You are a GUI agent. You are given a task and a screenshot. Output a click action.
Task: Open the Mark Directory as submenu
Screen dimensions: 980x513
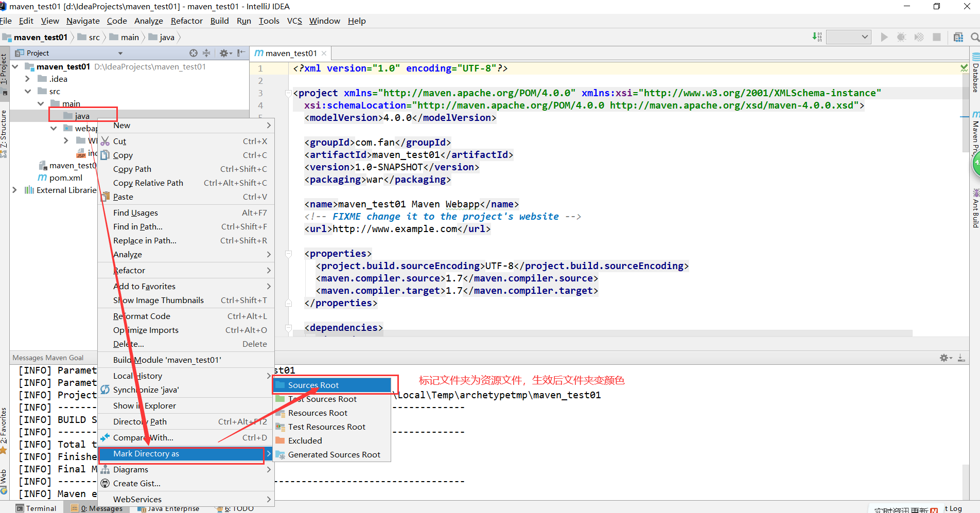(186, 453)
